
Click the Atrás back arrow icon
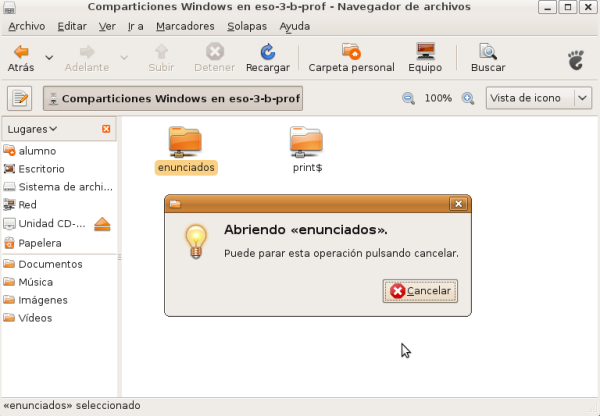(20, 51)
